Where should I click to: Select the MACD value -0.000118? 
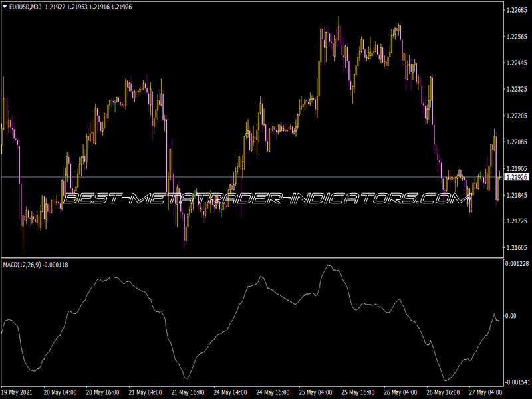(55, 265)
